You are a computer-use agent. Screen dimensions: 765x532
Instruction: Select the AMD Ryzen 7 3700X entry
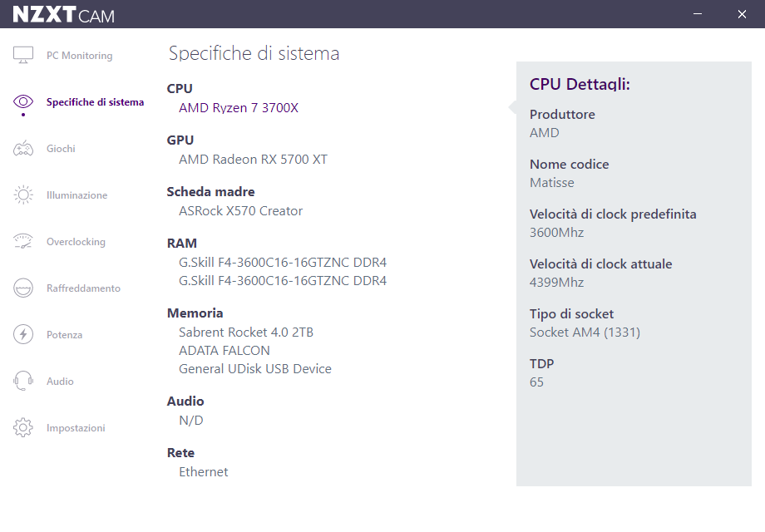point(238,108)
